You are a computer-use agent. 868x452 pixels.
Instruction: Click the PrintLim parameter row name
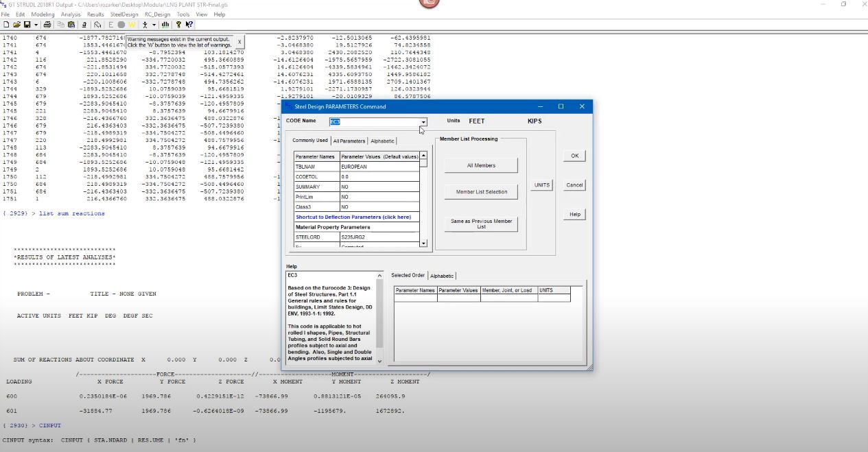click(317, 197)
